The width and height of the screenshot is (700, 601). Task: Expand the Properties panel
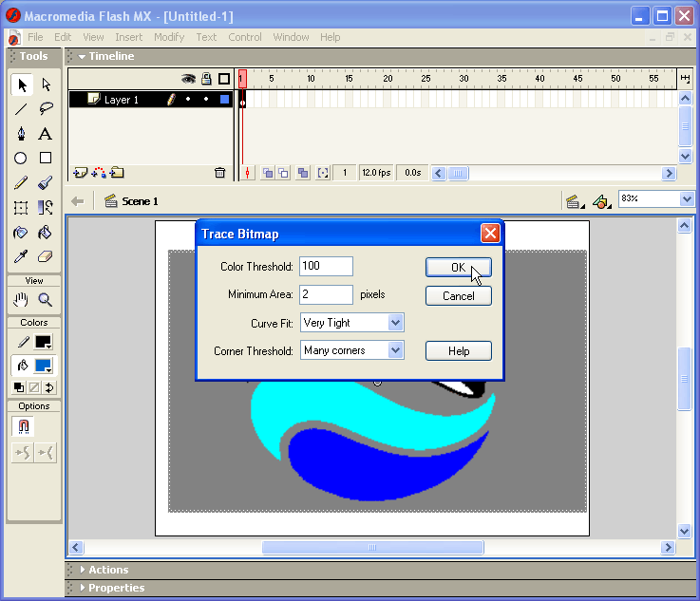point(82,587)
